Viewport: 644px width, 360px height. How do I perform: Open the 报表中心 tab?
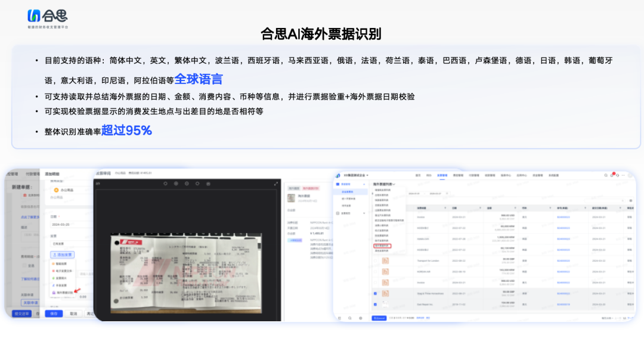point(506,175)
